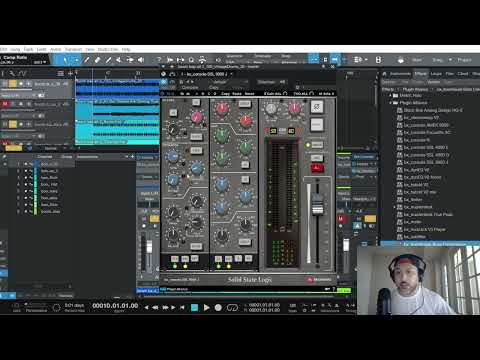Open the Song page dropdown arrow
The image size is (480, 360).
(450, 60)
